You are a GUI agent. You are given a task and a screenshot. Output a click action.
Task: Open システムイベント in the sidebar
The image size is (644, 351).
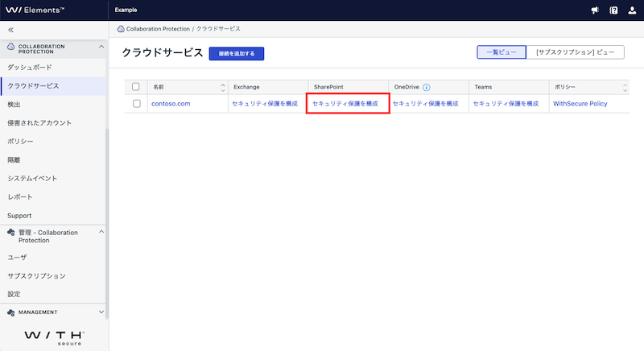tap(52, 178)
